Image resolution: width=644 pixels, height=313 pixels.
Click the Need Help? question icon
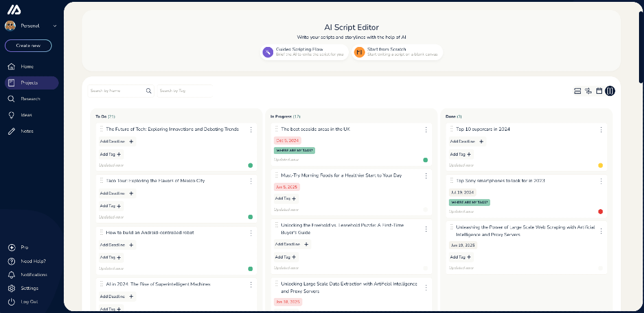[x=12, y=261]
